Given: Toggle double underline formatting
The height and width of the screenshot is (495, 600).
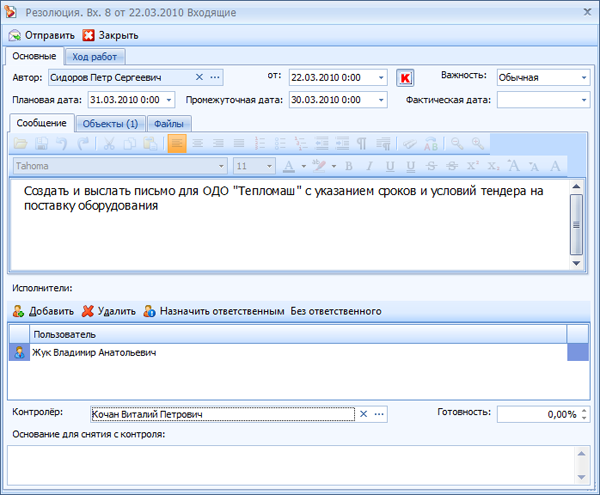Looking at the screenshot, I should tap(411, 166).
